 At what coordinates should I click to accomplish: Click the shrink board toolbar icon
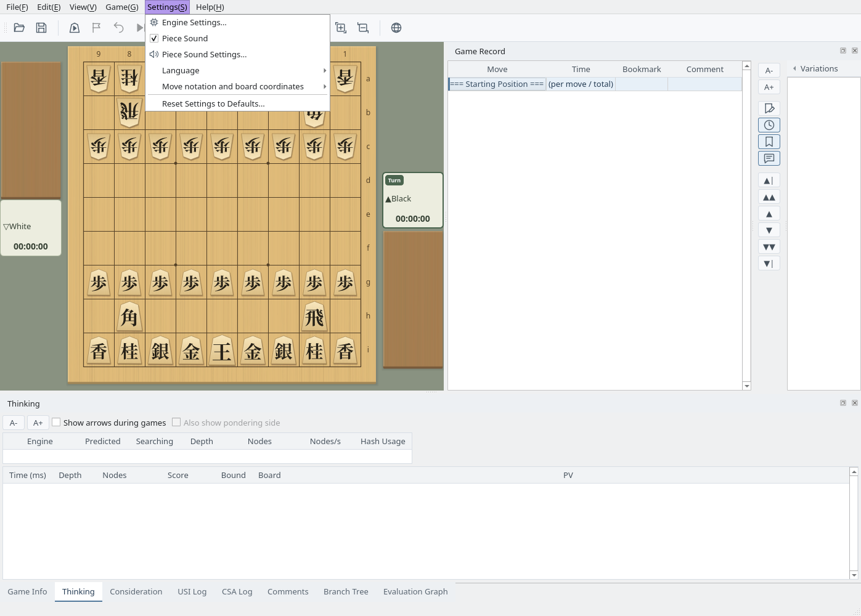(363, 28)
